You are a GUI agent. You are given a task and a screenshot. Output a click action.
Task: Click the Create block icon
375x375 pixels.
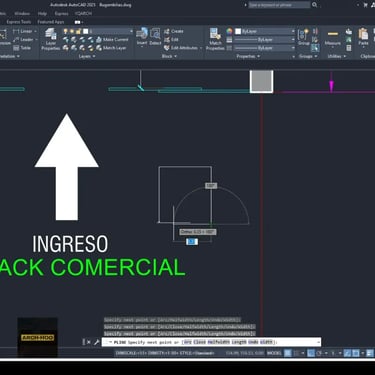click(167, 31)
